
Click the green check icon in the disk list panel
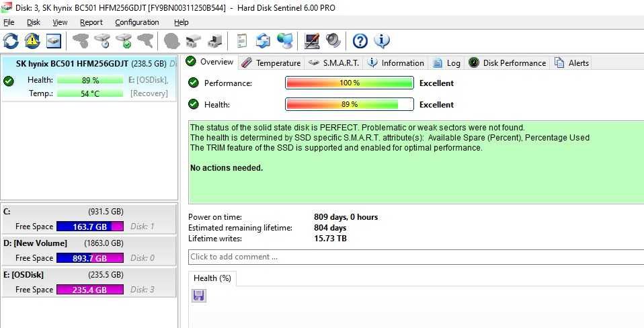click(x=8, y=81)
